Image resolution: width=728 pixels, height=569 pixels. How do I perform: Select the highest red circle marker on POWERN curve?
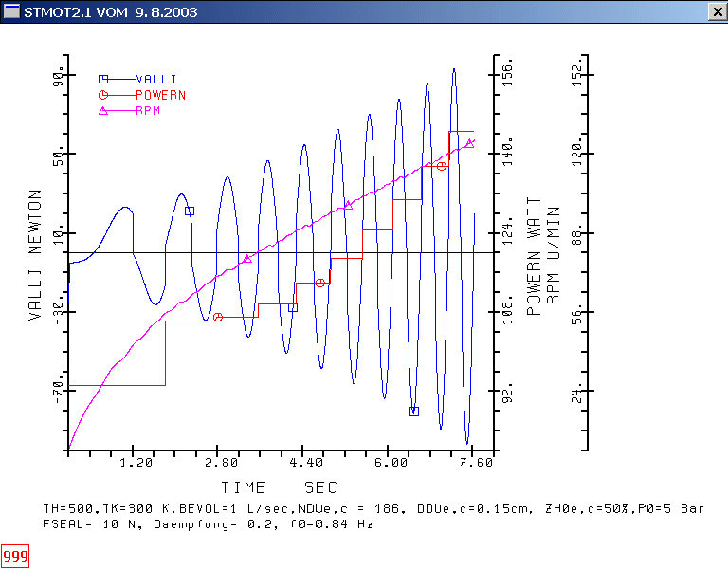tap(442, 166)
